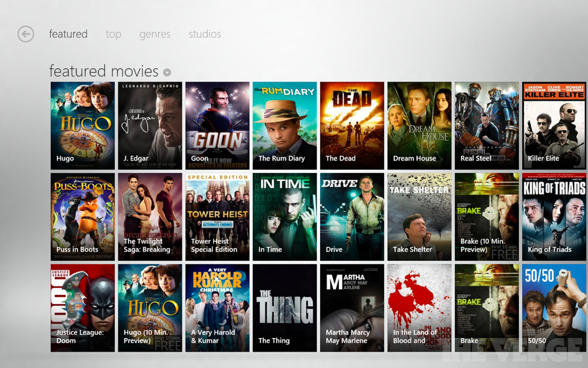Image resolution: width=588 pixels, height=368 pixels.
Task: Open the Hugo movie tile in first row
Action: coord(83,126)
